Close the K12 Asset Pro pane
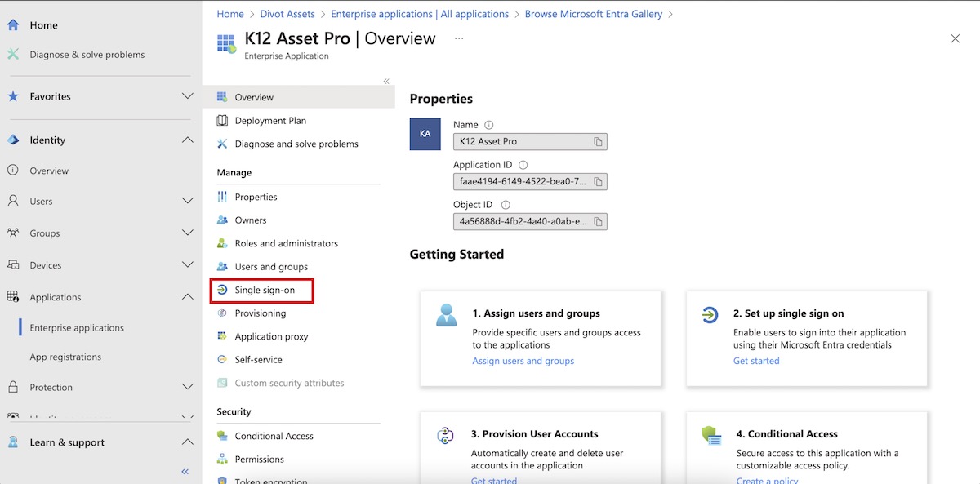980x484 pixels. coord(955,38)
